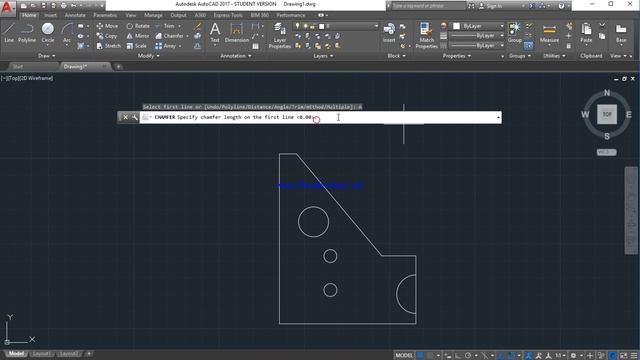Click the command line customize wrench icon
The image size is (640, 360).
point(134,118)
